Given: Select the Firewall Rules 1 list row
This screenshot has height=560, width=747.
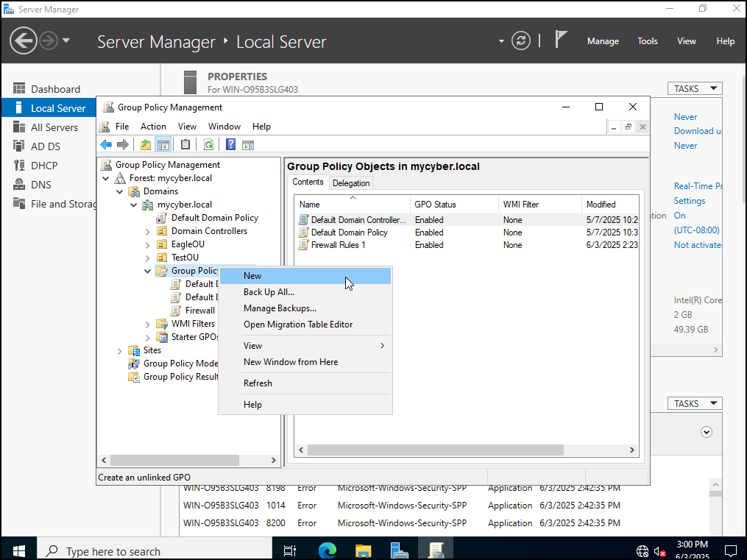Looking at the screenshot, I should pos(467,245).
